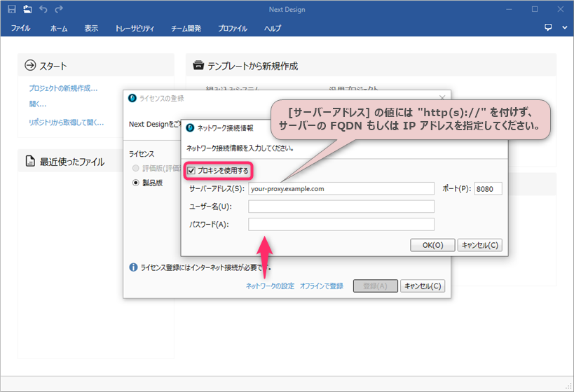Select the 評価版 radio button

(x=136, y=168)
